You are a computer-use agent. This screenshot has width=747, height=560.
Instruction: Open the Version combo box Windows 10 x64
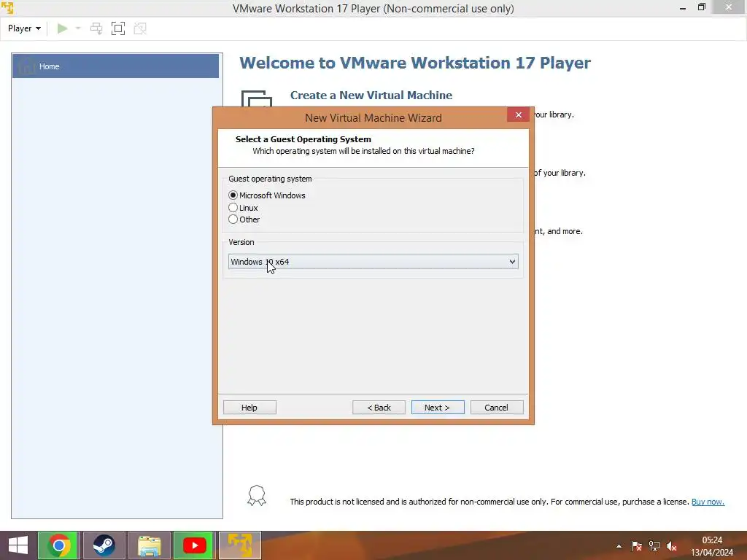pyautogui.click(x=373, y=262)
